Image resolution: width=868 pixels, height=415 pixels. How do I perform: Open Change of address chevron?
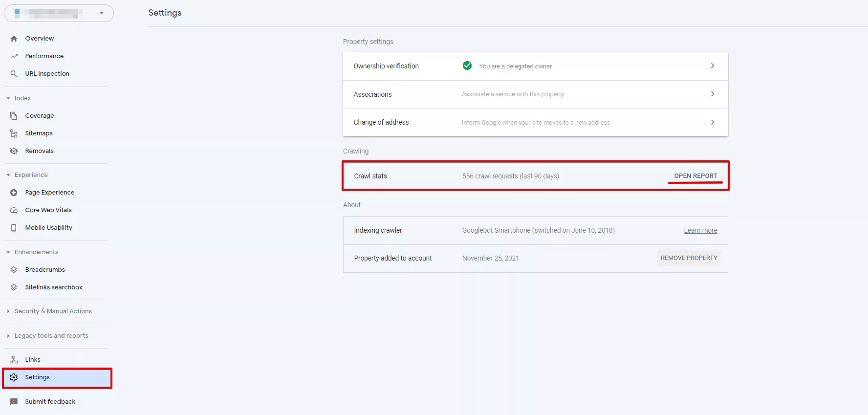pyautogui.click(x=713, y=122)
